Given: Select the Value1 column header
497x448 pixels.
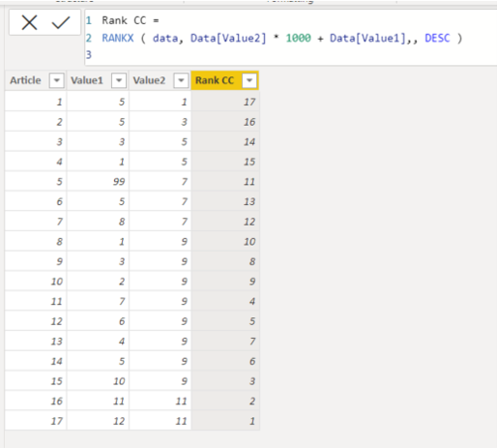Looking at the screenshot, I should tap(98, 80).
